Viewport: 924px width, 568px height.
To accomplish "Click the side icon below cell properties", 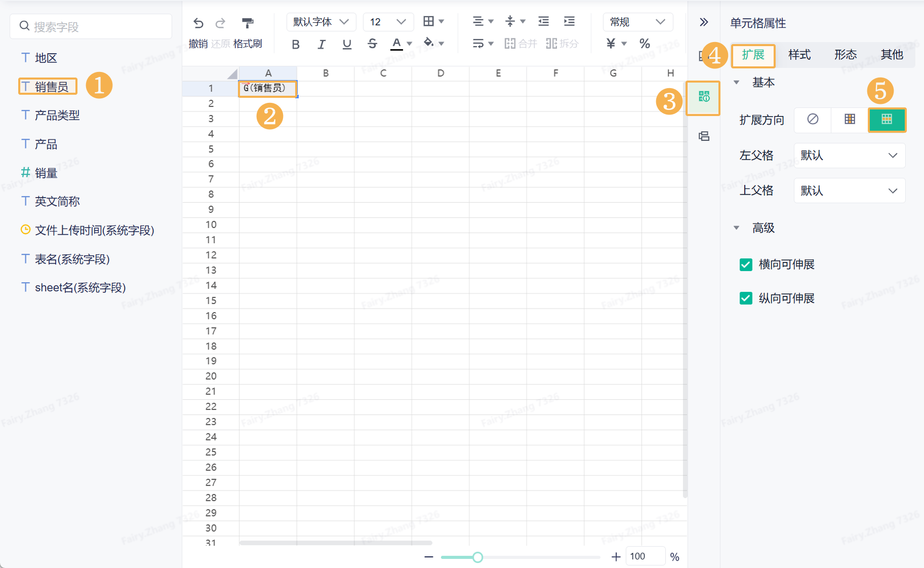I will (704, 136).
